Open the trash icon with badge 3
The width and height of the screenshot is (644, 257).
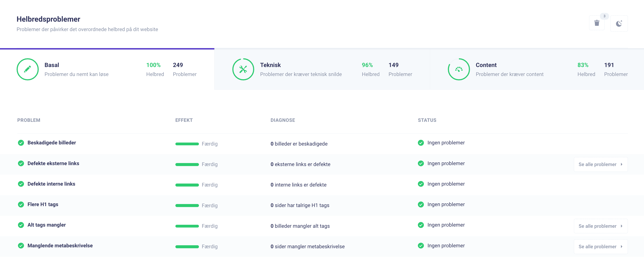coord(597,23)
